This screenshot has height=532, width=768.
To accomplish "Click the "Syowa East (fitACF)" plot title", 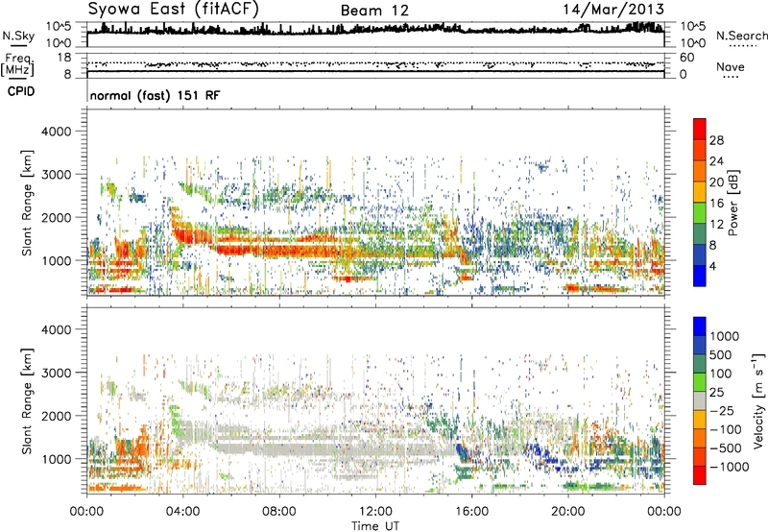I will pos(174,10).
